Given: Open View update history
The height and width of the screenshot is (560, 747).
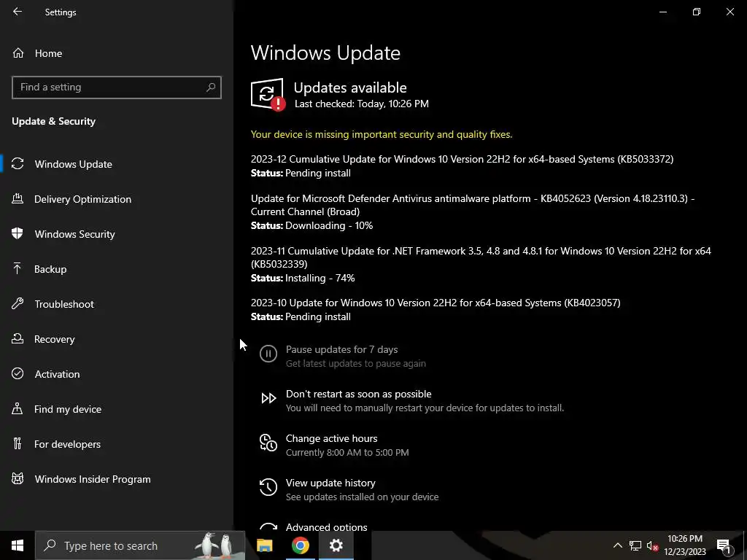Looking at the screenshot, I should click(x=330, y=483).
